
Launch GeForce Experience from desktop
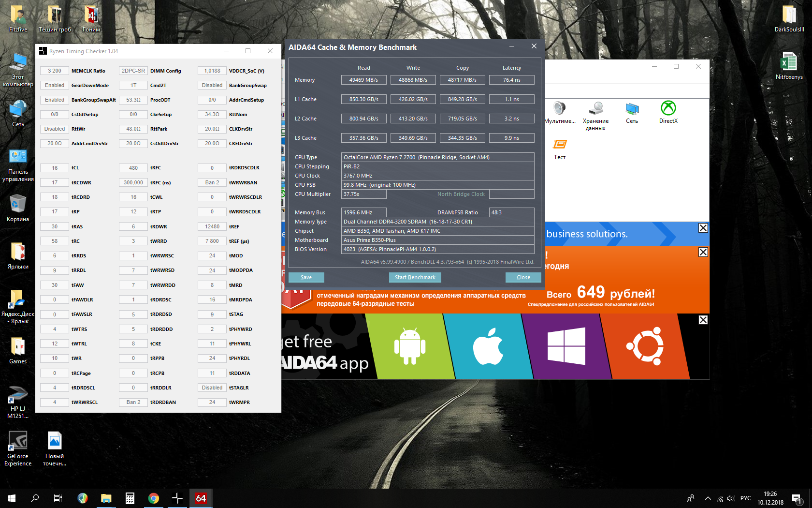tap(18, 449)
